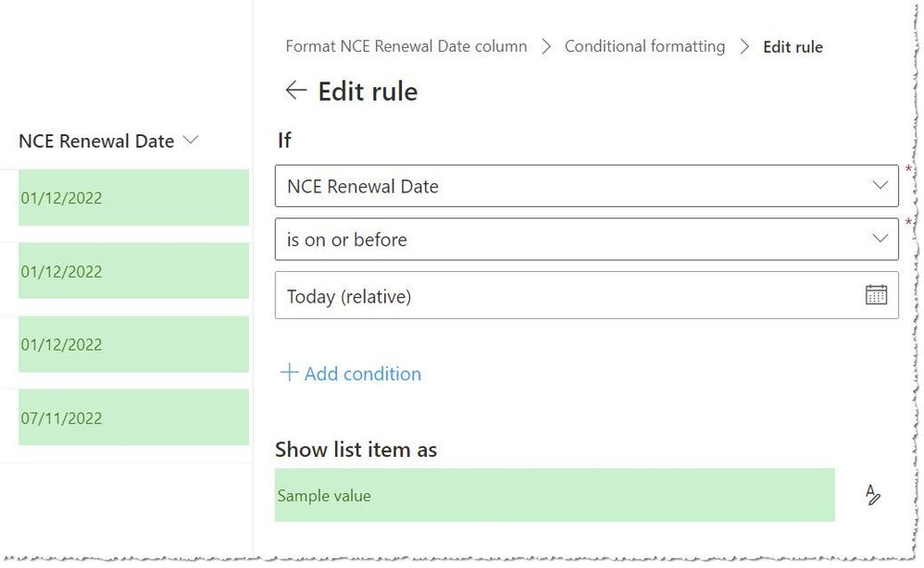Click the edit style pencil icon
Image resolution: width=924 pixels, height=568 pixels.
[x=872, y=495]
